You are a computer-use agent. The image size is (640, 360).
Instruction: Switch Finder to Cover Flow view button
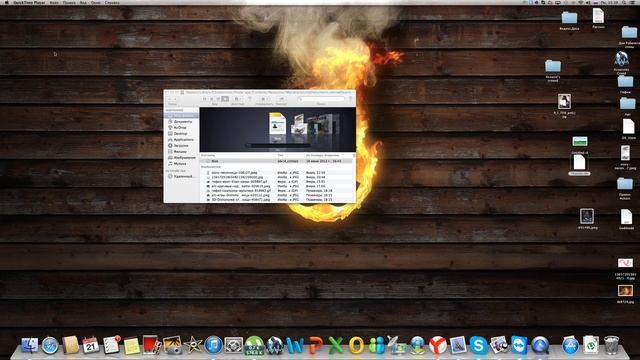click(x=224, y=99)
